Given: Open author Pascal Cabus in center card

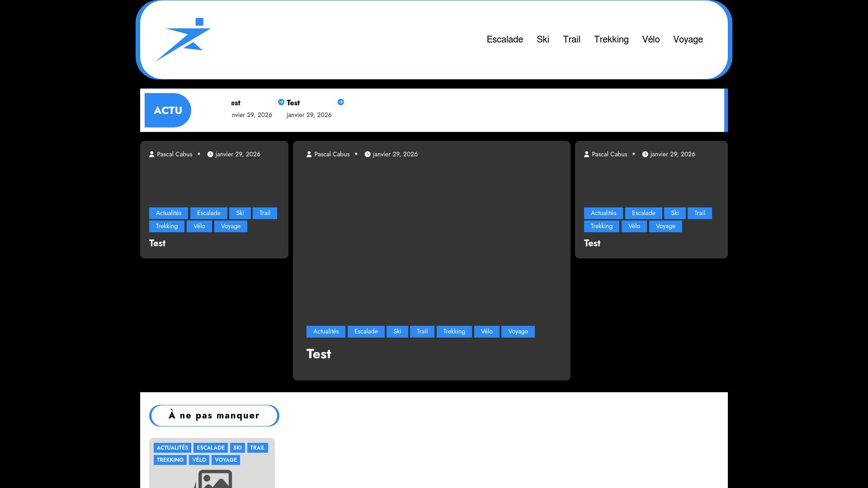Looking at the screenshot, I should point(332,154).
